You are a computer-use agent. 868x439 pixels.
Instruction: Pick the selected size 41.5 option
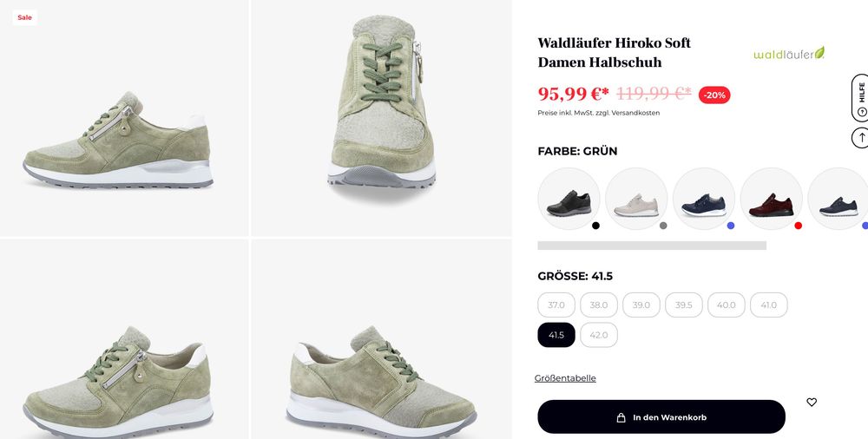[x=556, y=335]
